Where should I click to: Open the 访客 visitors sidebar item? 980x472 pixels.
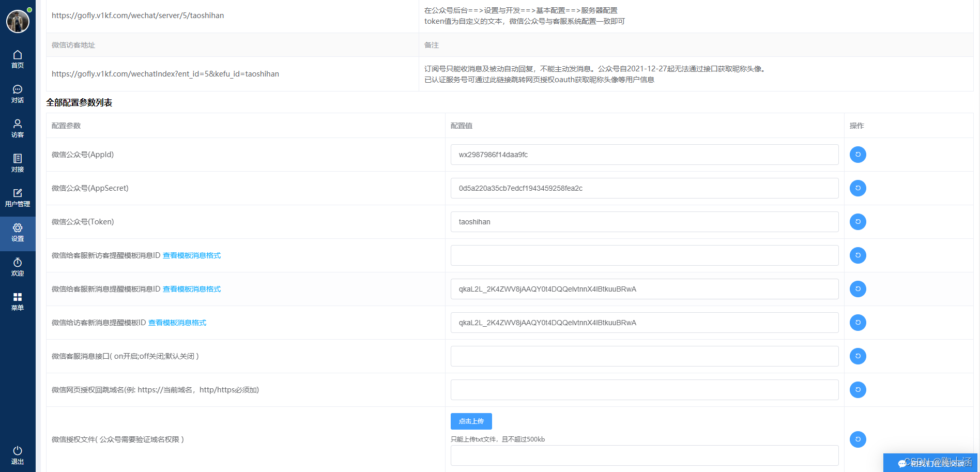click(18, 129)
